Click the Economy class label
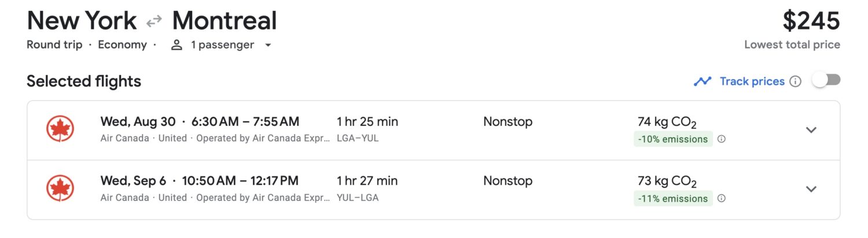868x238 pixels. pyautogui.click(x=122, y=45)
